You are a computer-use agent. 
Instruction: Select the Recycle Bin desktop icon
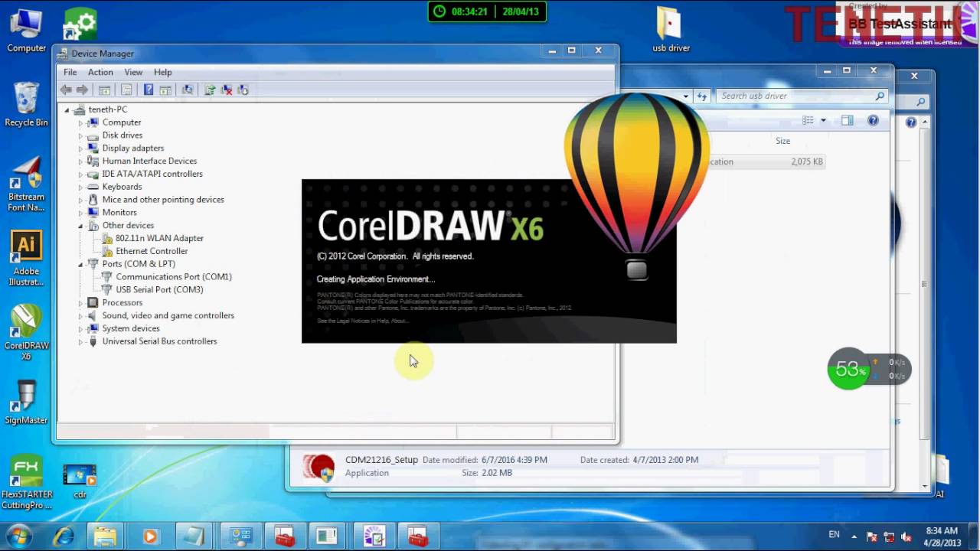click(26, 104)
